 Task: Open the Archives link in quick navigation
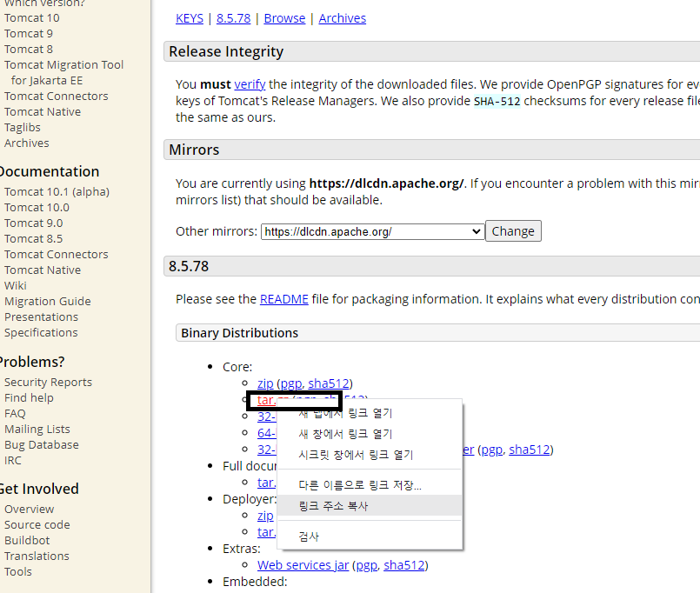342,18
